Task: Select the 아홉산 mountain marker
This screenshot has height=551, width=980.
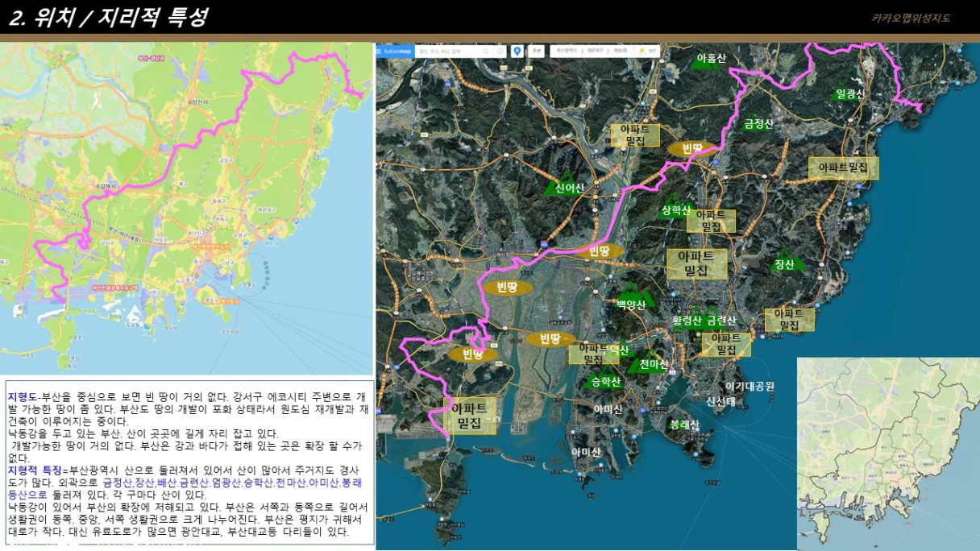Action: (x=711, y=59)
